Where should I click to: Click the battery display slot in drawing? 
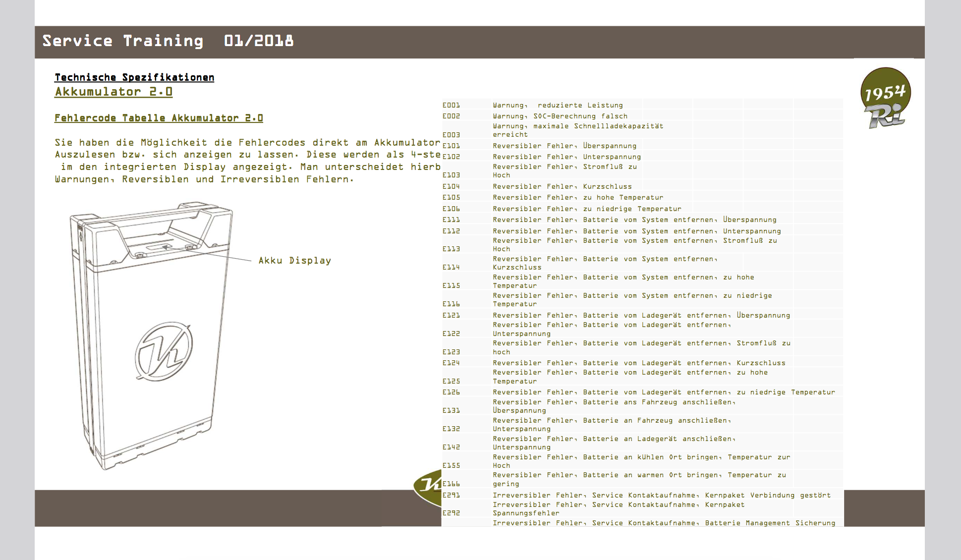(160, 246)
